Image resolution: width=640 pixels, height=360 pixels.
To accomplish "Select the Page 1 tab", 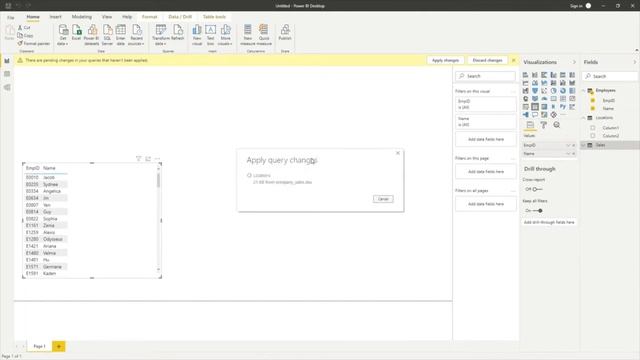I will point(39,346).
